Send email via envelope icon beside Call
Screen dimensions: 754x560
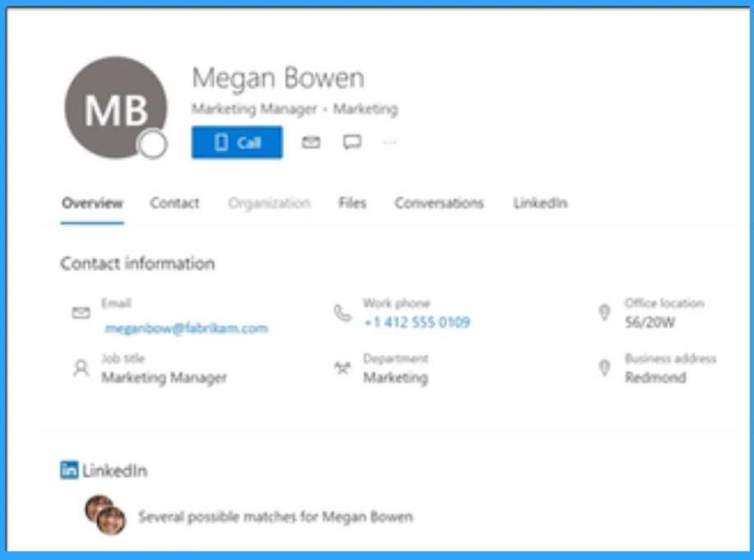(310, 143)
